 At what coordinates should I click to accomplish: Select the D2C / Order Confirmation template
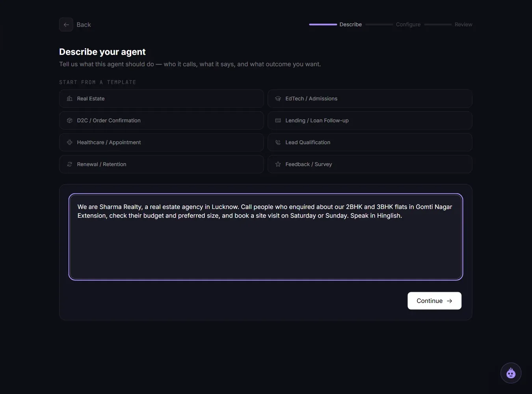click(x=162, y=121)
